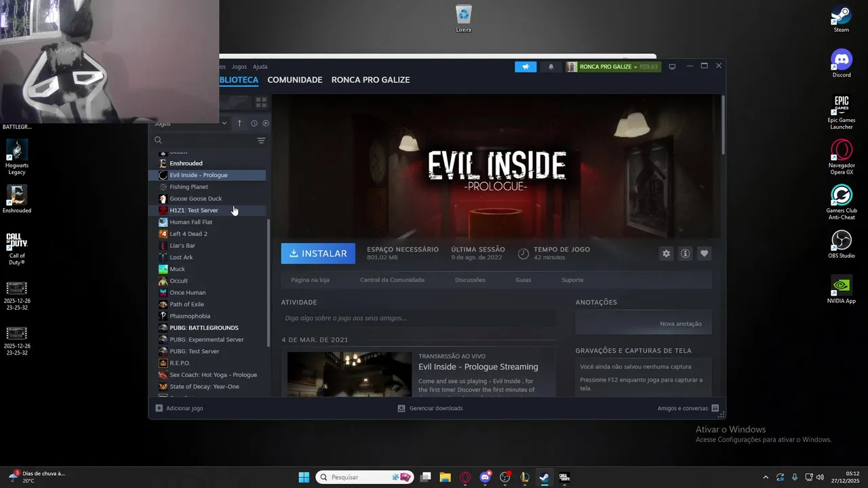Click the ready-to-play filter icon

coord(266,123)
